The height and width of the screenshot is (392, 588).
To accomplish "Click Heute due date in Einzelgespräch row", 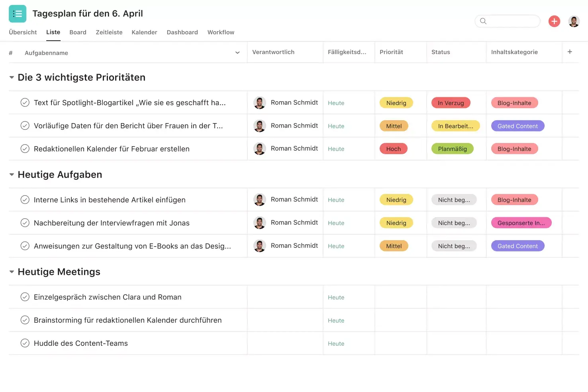I will point(336,297).
